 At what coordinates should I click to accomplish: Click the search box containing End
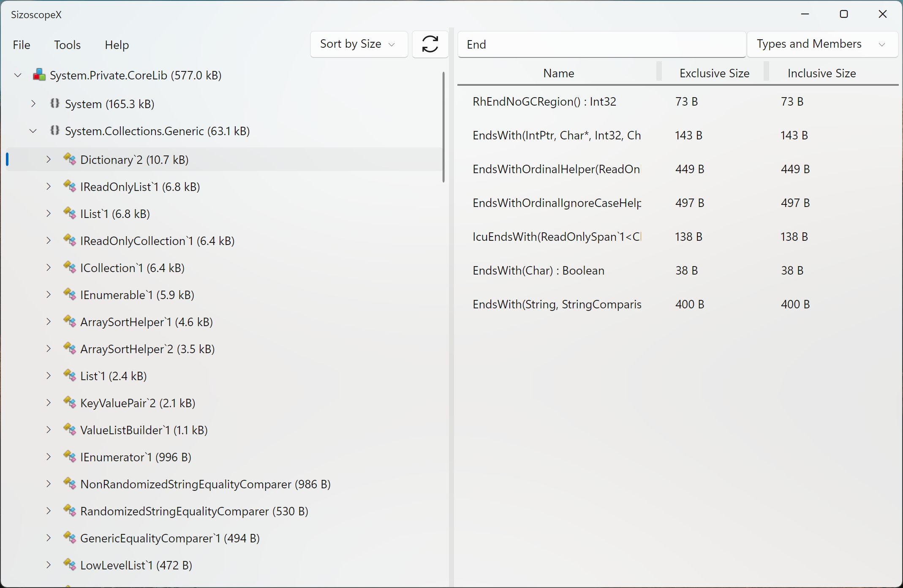coord(601,44)
